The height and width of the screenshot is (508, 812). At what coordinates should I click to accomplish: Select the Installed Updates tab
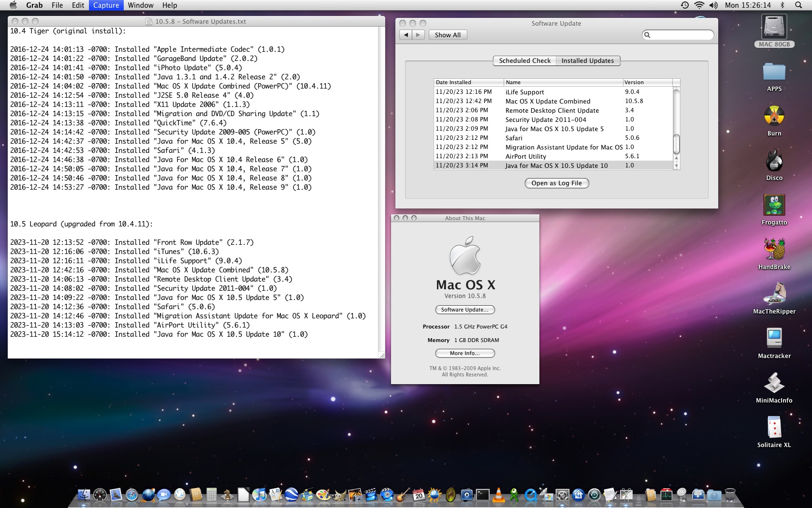tap(588, 60)
